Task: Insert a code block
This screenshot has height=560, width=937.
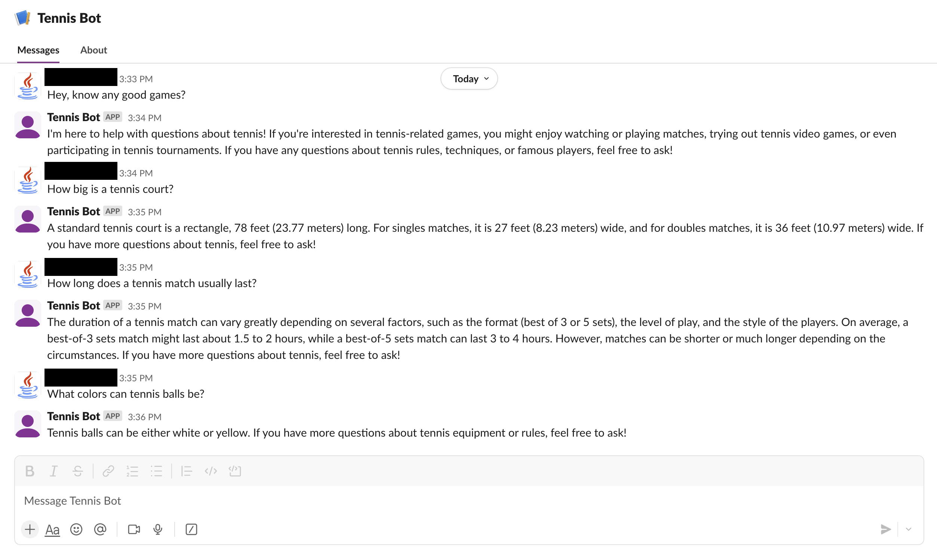Action: tap(235, 471)
